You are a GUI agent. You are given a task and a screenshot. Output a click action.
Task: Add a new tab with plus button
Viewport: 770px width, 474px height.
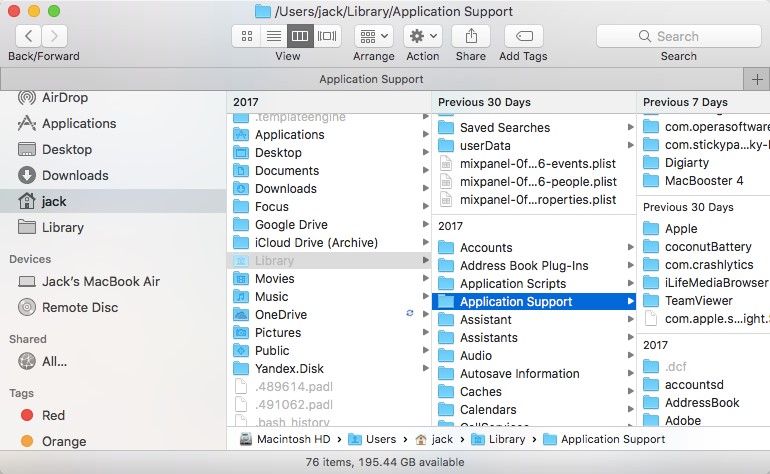pyautogui.click(x=756, y=79)
